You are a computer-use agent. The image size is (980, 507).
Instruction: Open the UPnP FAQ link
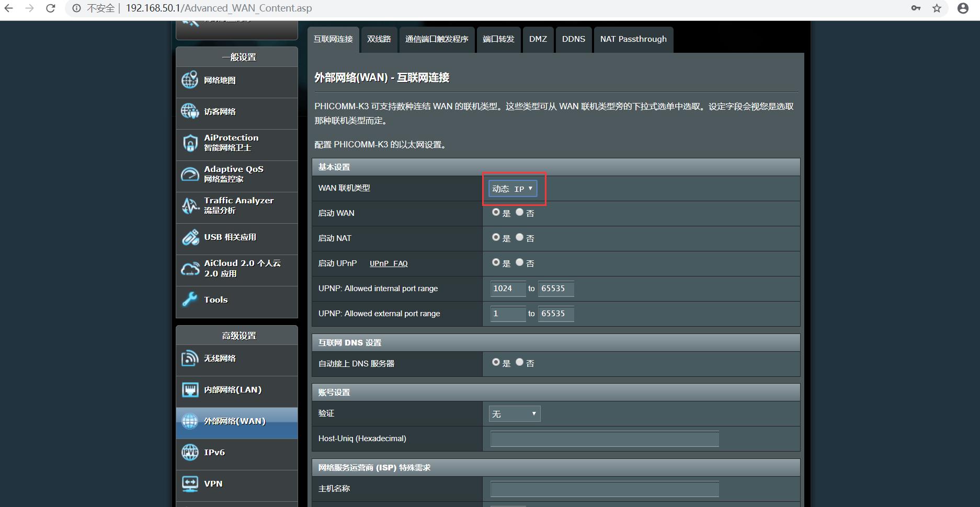388,263
